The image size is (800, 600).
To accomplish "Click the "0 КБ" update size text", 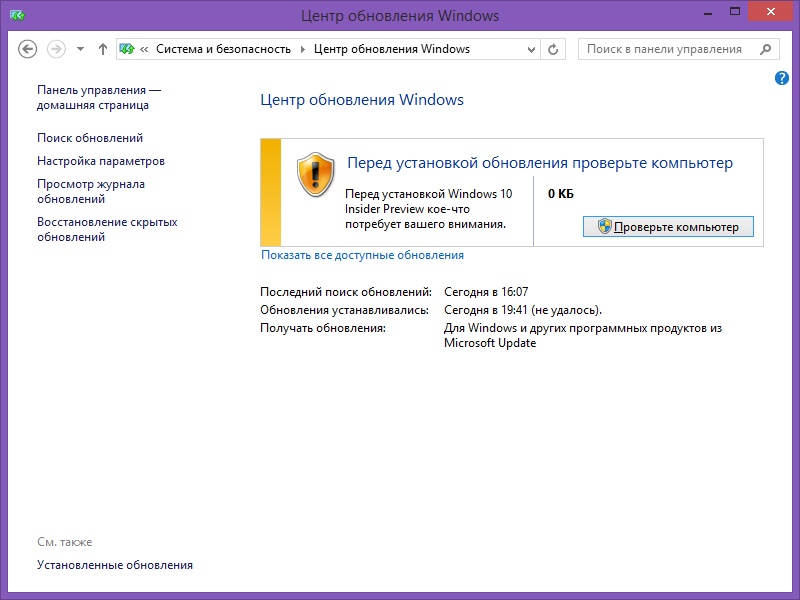I will click(561, 194).
